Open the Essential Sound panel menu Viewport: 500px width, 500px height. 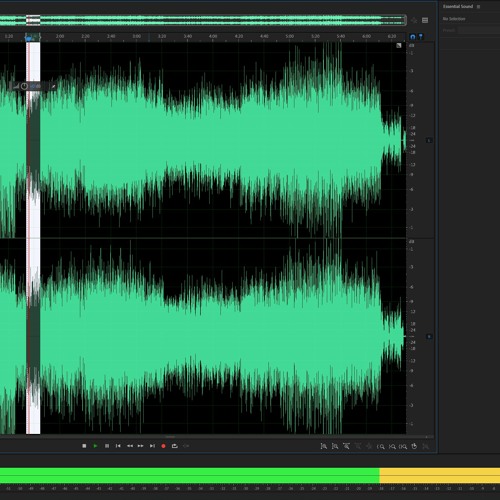(x=479, y=6)
